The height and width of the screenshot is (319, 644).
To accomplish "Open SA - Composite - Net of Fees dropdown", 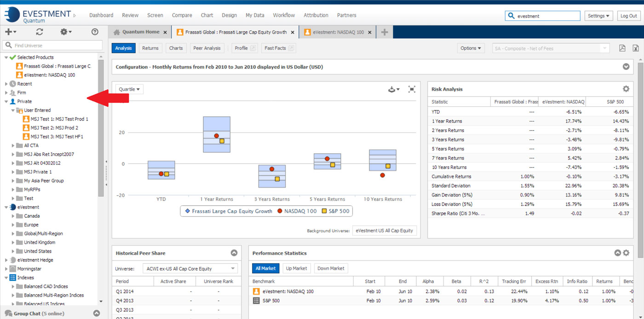I will point(551,48).
